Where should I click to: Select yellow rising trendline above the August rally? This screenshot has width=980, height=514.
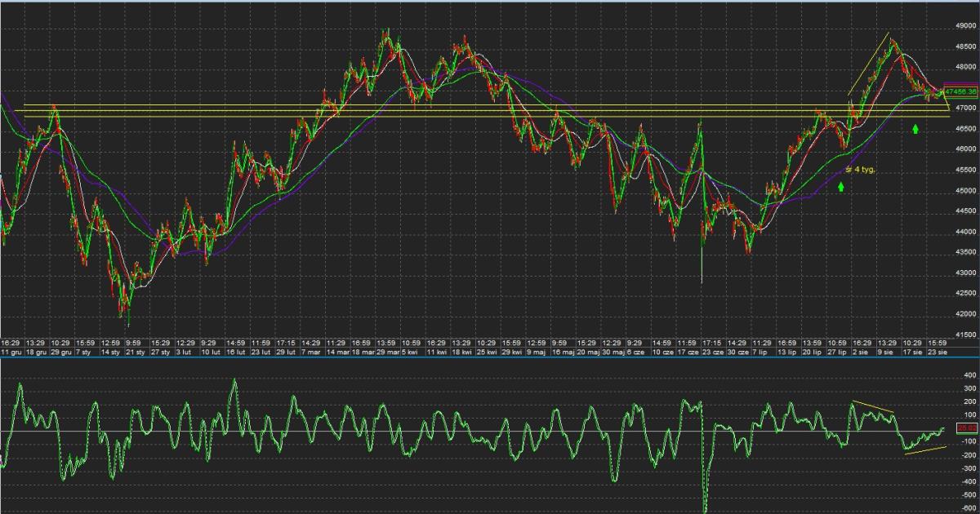coord(868,64)
